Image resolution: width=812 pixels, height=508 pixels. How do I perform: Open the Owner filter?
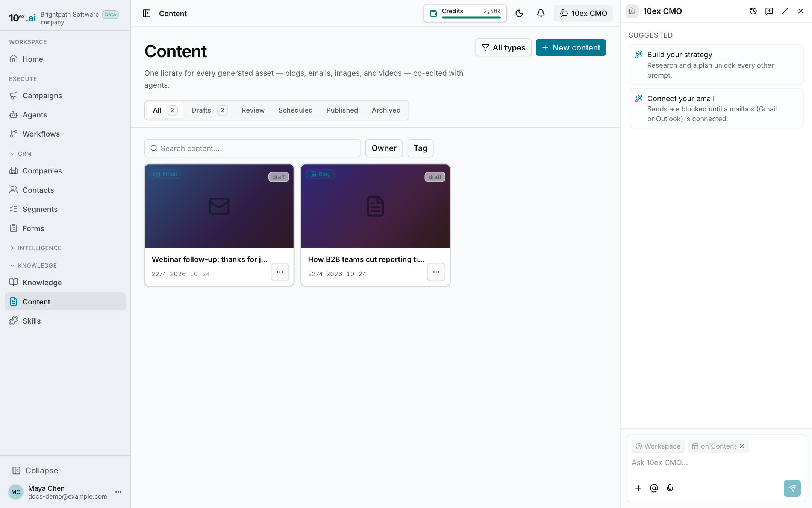(384, 148)
